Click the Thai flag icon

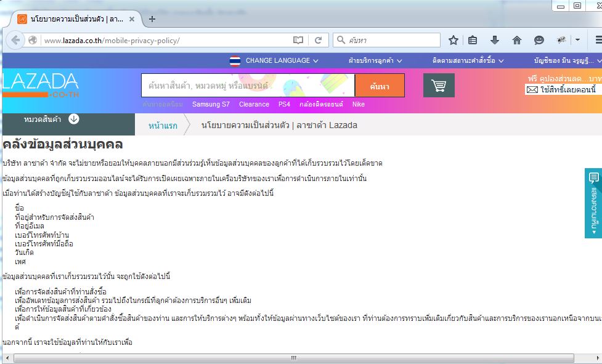[x=235, y=60]
